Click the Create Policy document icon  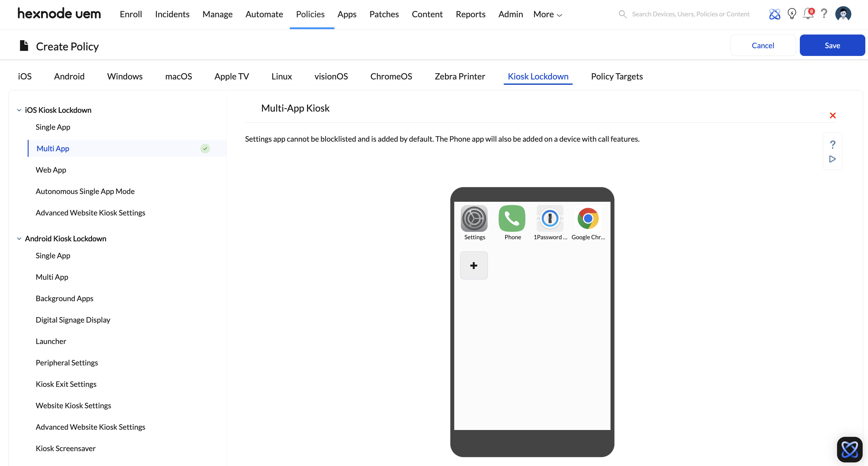pyautogui.click(x=24, y=46)
